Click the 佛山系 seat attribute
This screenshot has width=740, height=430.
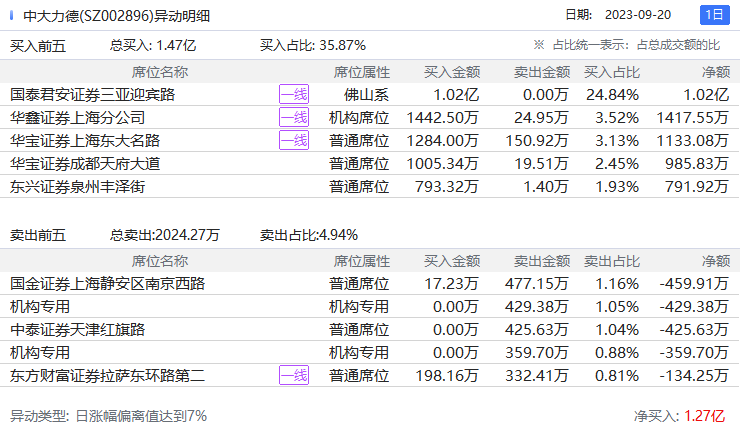click(x=366, y=95)
